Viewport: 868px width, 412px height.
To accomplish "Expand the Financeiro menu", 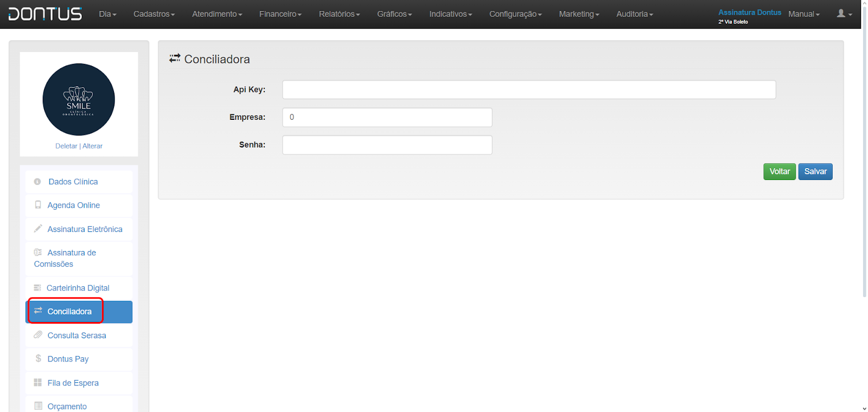I will 280,14.
